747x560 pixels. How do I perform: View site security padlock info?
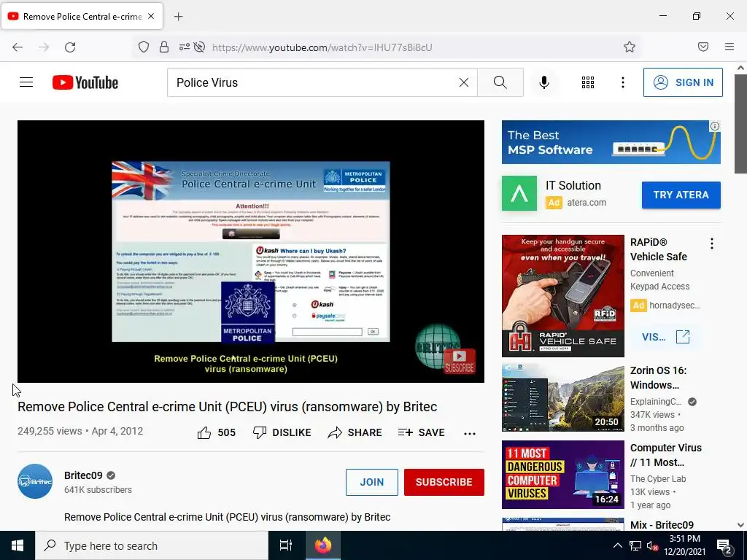(x=164, y=47)
